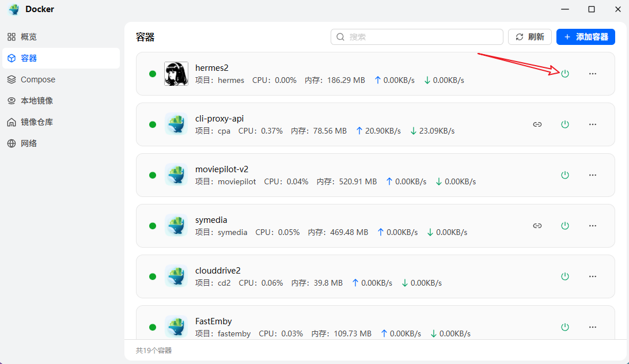Image resolution: width=629 pixels, height=364 pixels.
Task: Stop hermes2 with its power icon
Action: point(565,74)
